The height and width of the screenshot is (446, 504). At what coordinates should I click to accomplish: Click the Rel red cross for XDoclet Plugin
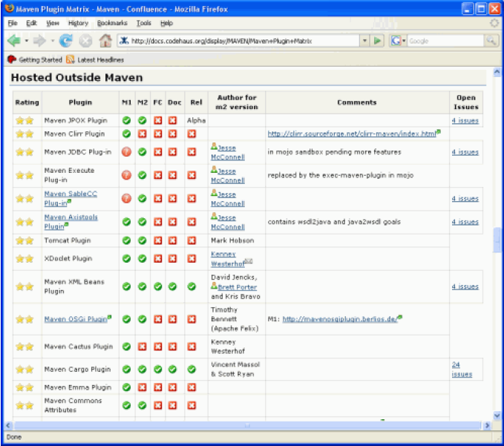click(192, 258)
